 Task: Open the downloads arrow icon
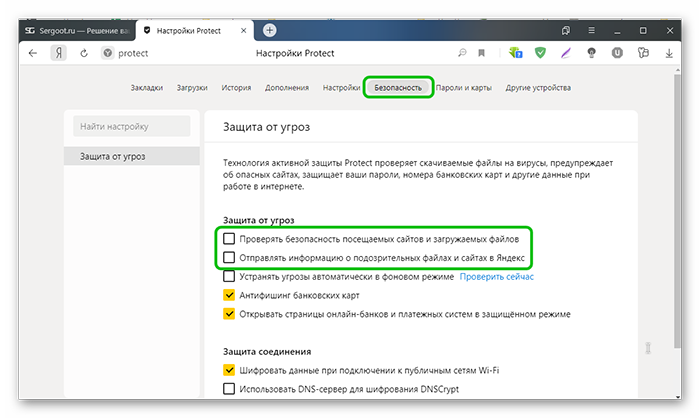pos(669,54)
